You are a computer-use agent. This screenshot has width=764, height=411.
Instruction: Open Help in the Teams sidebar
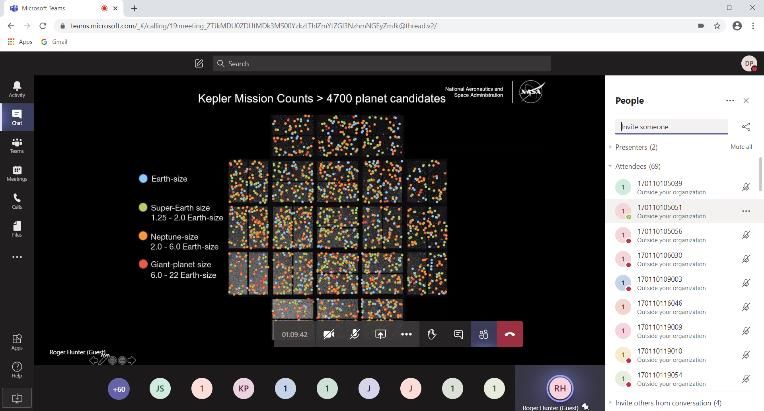point(17,369)
